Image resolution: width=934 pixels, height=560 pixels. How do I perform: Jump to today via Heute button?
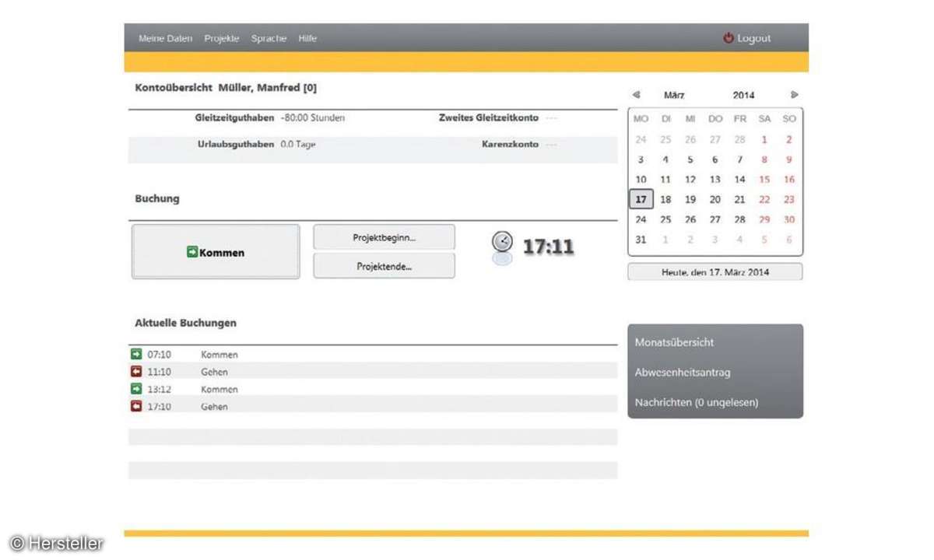715,272
